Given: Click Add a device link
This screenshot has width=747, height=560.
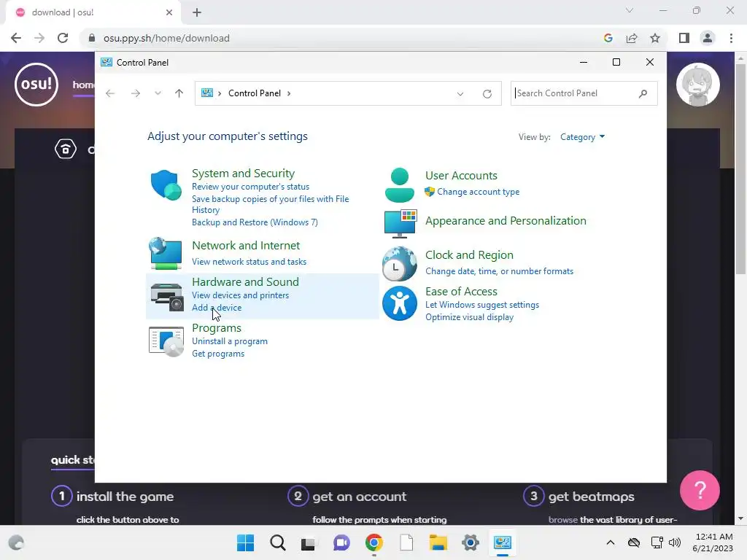Looking at the screenshot, I should [x=217, y=308].
